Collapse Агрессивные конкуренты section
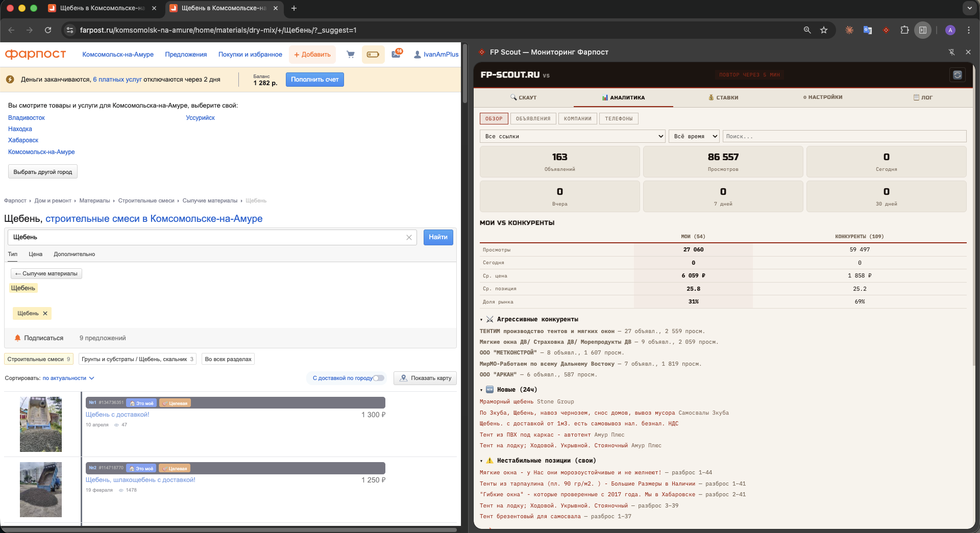Viewport: 980px width, 533px height. (481, 320)
